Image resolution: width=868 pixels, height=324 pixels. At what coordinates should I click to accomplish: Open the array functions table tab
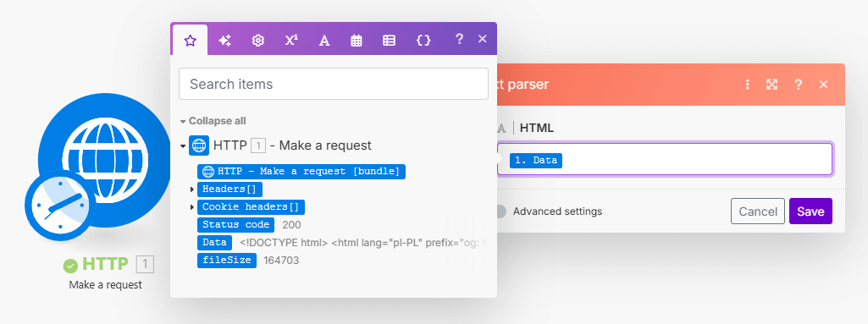coord(390,40)
